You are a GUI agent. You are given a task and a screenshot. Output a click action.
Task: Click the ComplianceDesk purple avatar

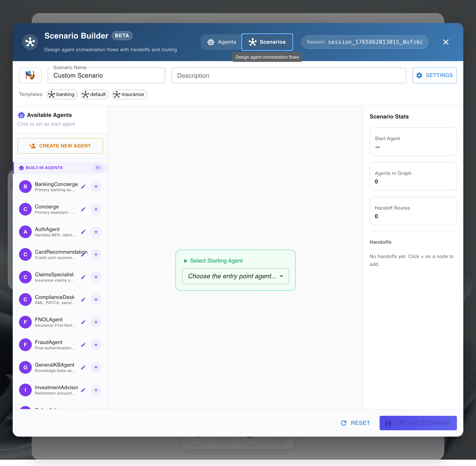(x=25, y=299)
